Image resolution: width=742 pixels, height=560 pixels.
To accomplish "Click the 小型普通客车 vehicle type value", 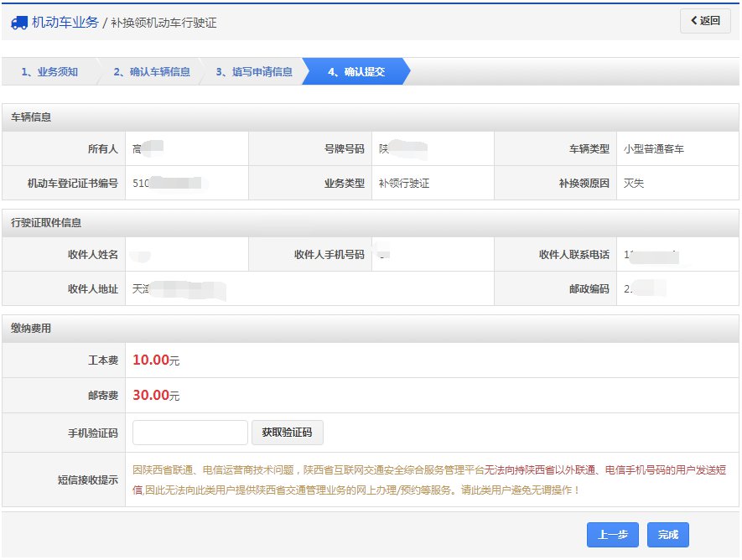I will tap(654, 149).
